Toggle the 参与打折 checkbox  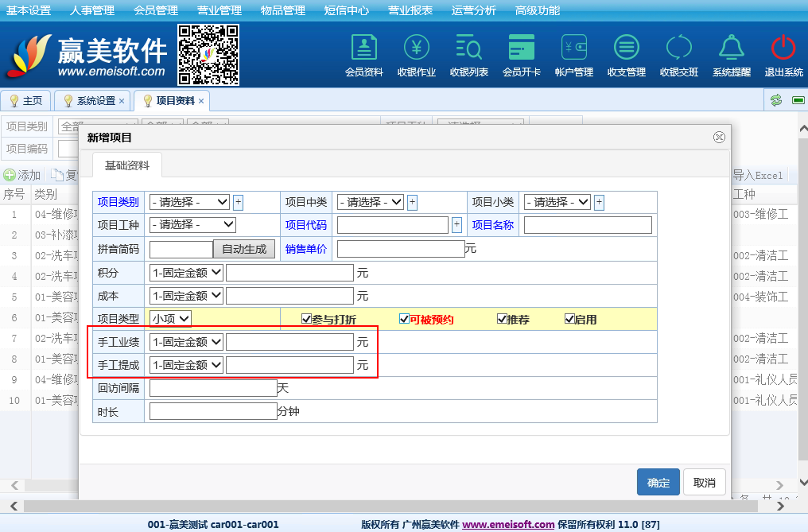coord(306,320)
